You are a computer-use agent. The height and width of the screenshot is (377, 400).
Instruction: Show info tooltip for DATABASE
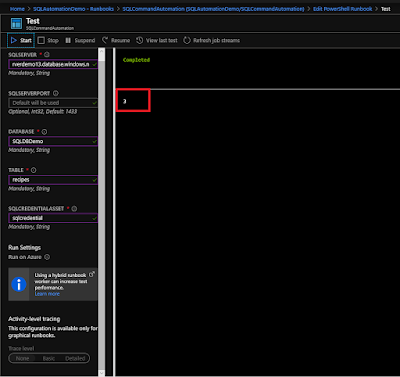(44, 132)
